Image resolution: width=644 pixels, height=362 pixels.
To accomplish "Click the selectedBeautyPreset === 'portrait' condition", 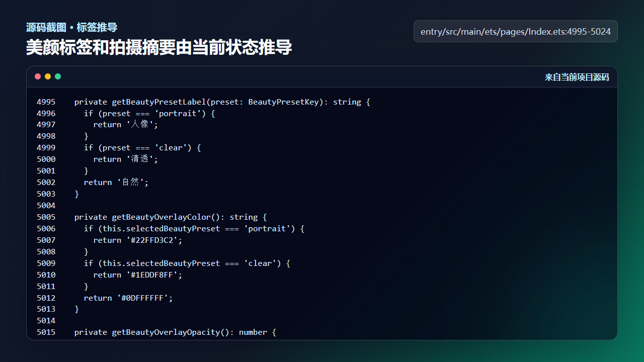I will [194, 229].
